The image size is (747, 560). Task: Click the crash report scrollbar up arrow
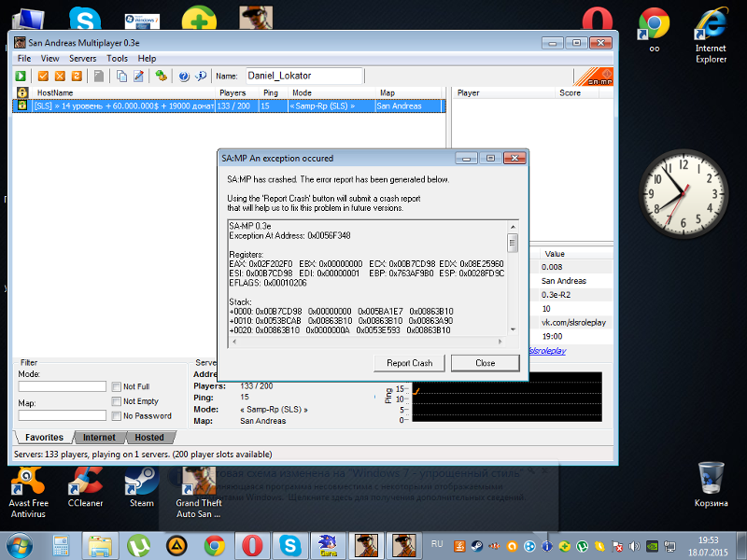(513, 227)
